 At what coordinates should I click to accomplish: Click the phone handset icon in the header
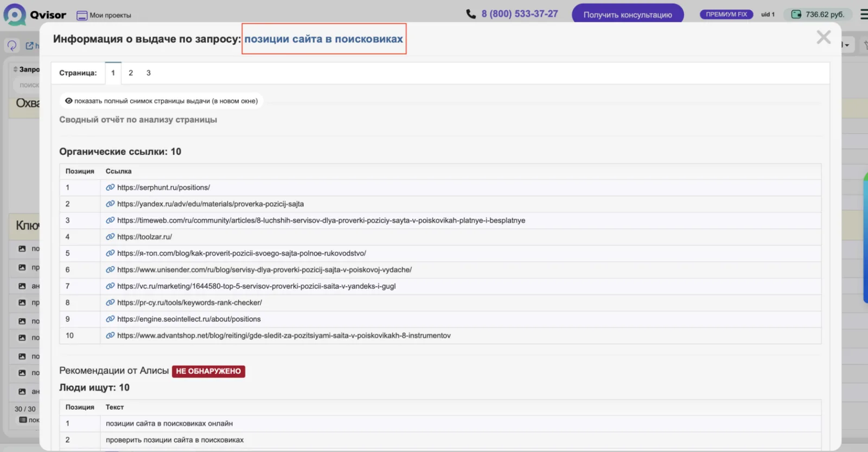[x=471, y=14]
